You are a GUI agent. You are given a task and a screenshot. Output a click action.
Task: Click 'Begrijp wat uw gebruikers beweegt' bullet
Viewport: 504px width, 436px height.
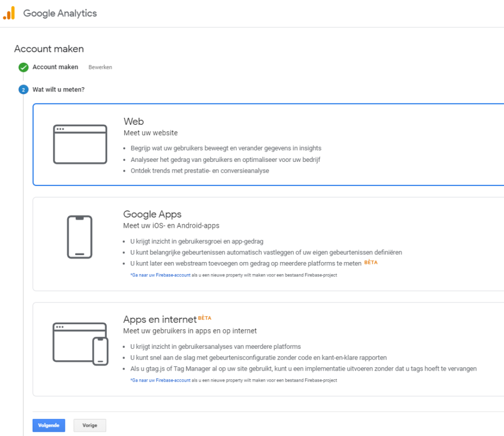[226, 148]
